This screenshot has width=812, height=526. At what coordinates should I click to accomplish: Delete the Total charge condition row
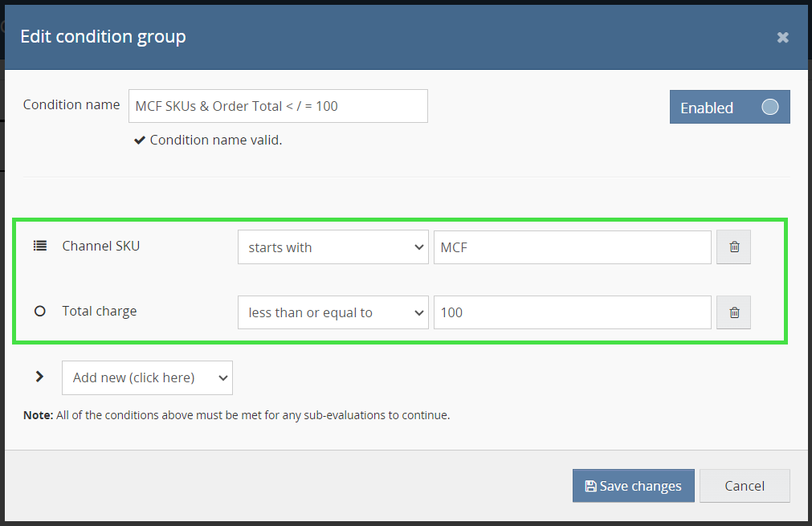733,312
